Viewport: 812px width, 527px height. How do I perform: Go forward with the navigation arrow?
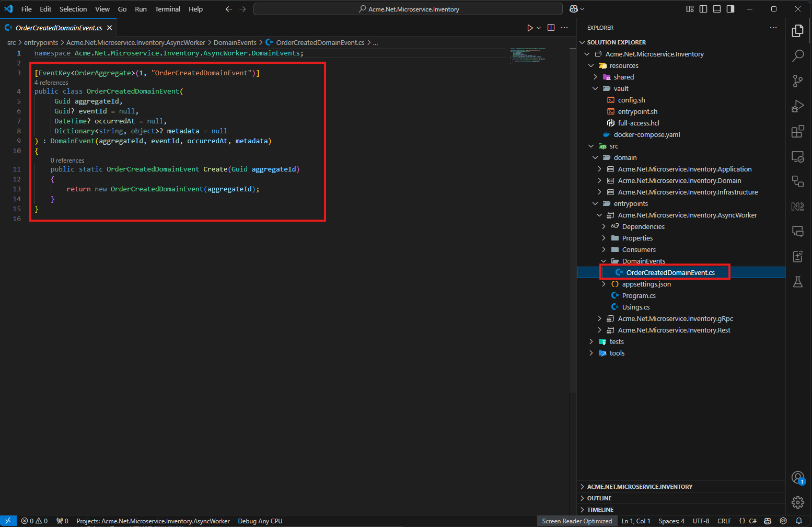pyautogui.click(x=242, y=9)
